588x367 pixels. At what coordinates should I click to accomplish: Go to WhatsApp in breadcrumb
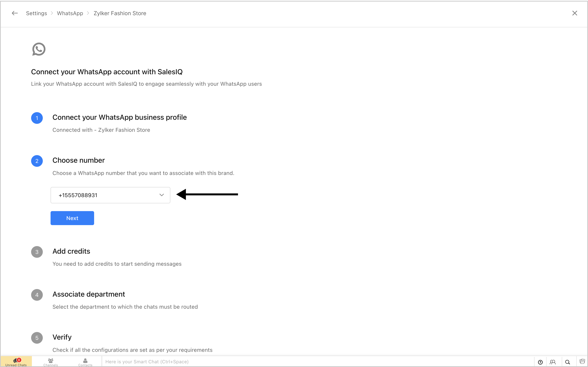[x=70, y=13]
